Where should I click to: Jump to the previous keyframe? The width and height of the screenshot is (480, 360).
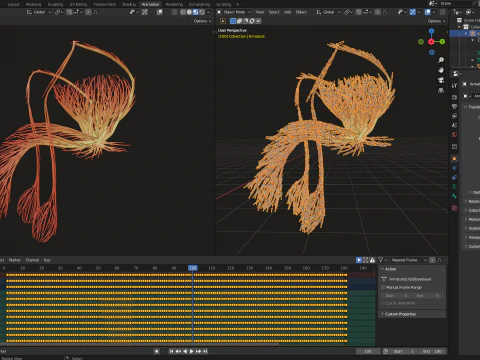click(x=178, y=351)
